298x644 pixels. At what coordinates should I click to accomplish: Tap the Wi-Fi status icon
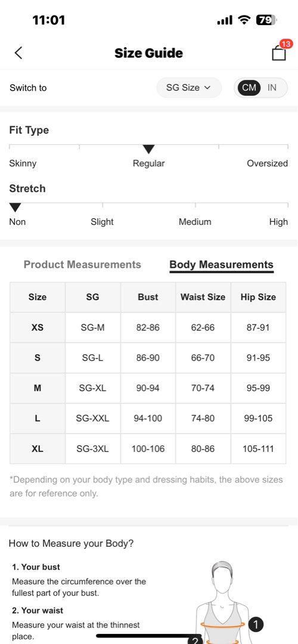(x=245, y=20)
